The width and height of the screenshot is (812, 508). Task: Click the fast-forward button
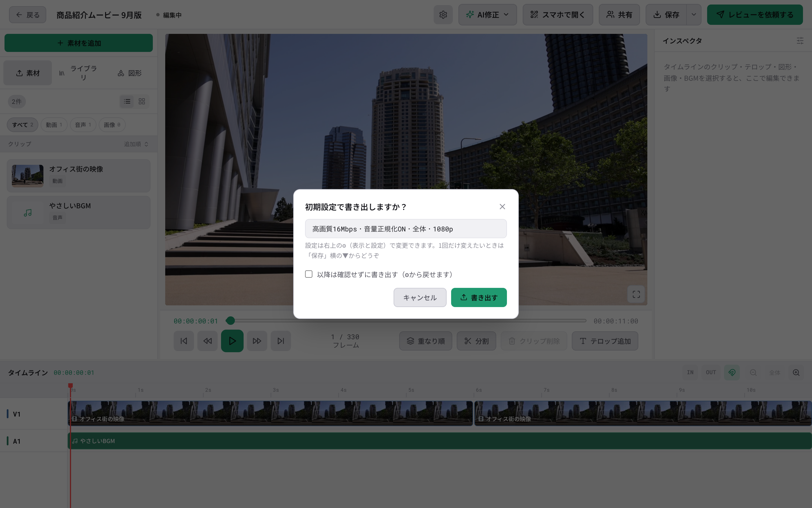[x=257, y=341]
